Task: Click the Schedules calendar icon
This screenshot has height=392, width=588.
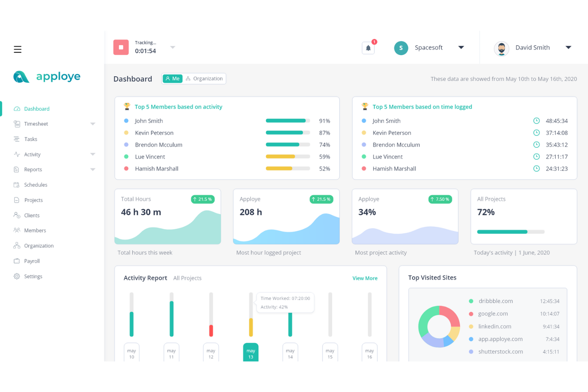Action: (17, 185)
